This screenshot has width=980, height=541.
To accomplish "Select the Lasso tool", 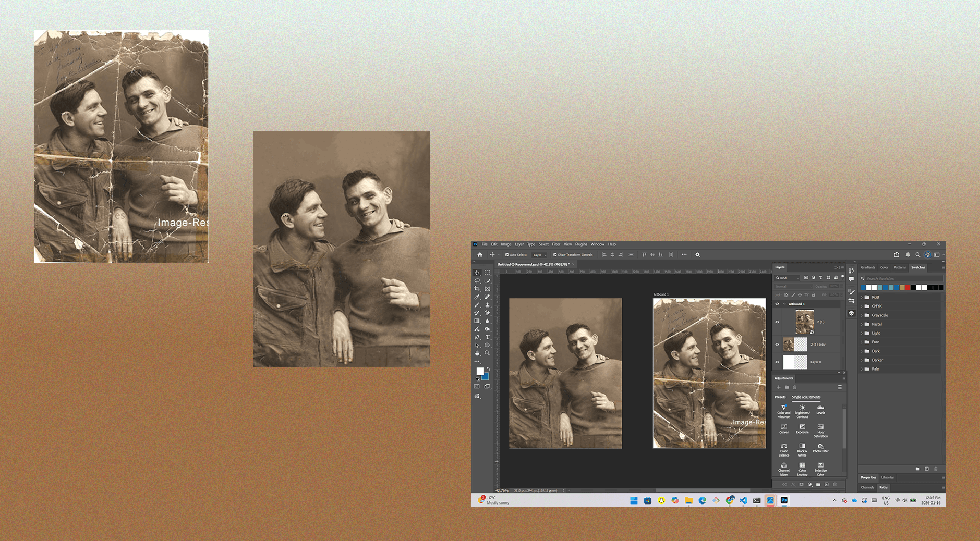I will click(477, 280).
